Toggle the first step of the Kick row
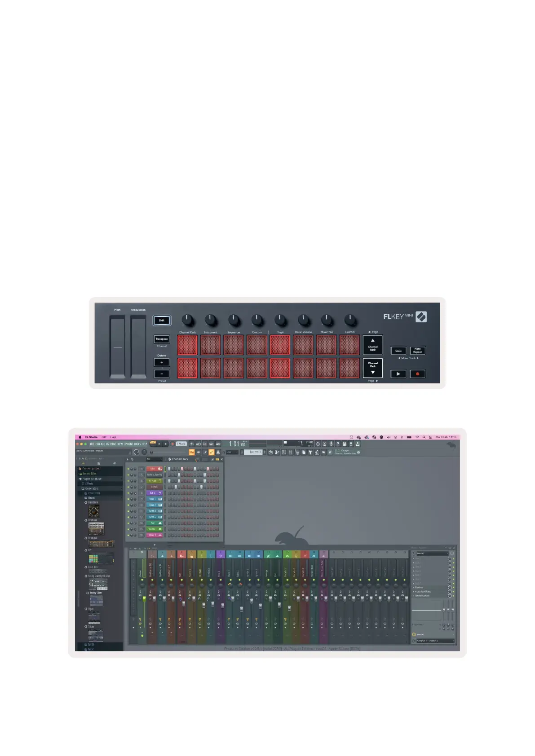535x756 pixels. coord(169,469)
